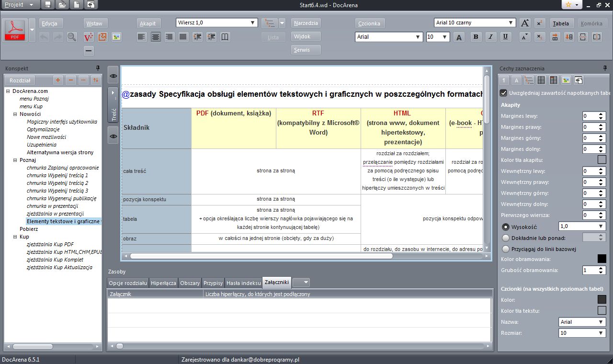The width and height of the screenshot is (613, 364).
Task: Select center paragraph alignment
Action: [156, 37]
